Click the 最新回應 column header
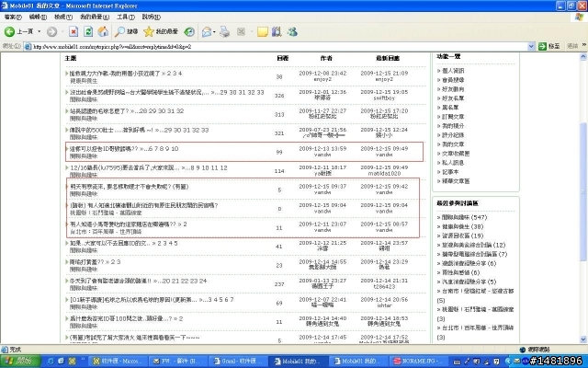The width and height of the screenshot is (588, 368). 390,58
